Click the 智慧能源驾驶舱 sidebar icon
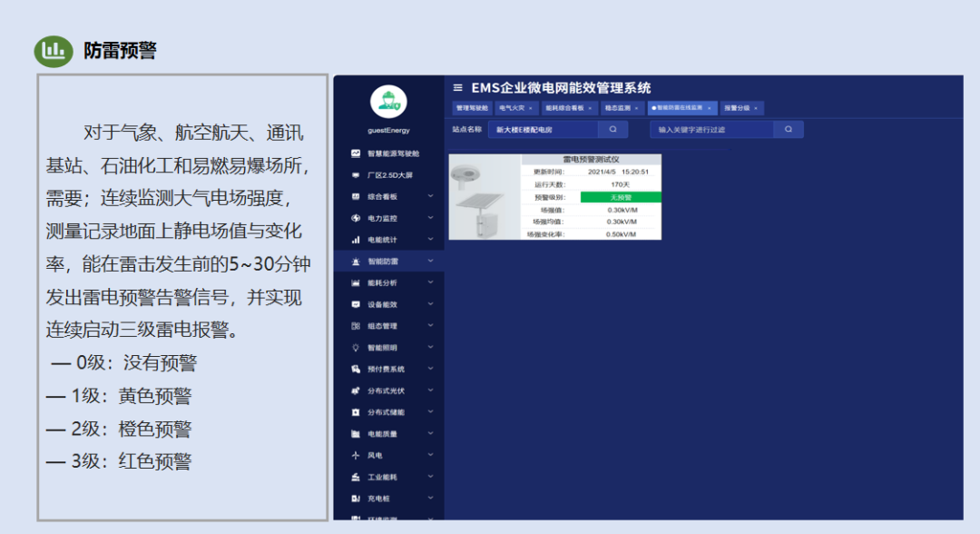980x534 pixels. coord(356,153)
